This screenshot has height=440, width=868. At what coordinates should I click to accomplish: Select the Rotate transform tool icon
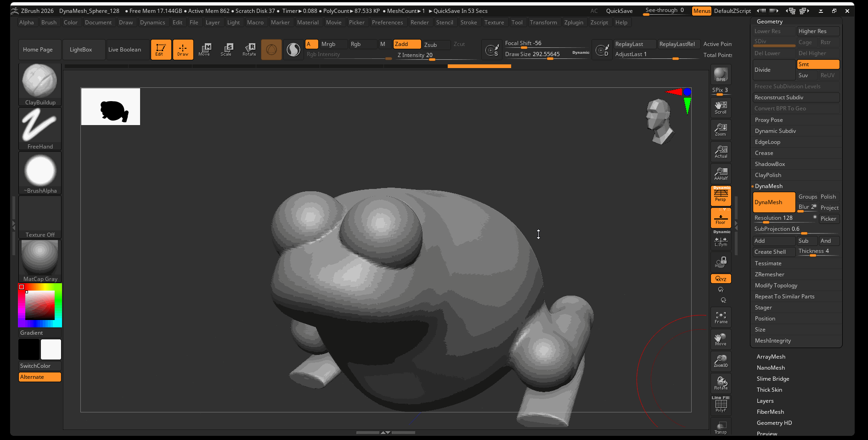coord(249,49)
